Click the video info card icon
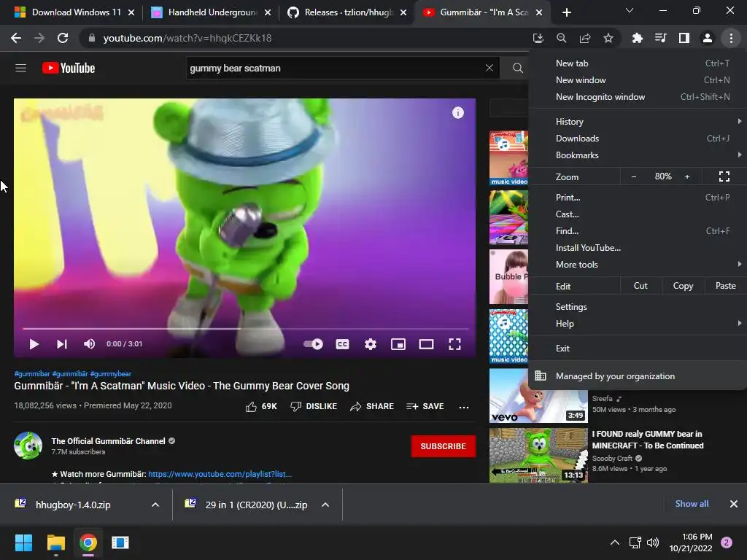Viewport: 747px width, 560px height. coord(458,113)
